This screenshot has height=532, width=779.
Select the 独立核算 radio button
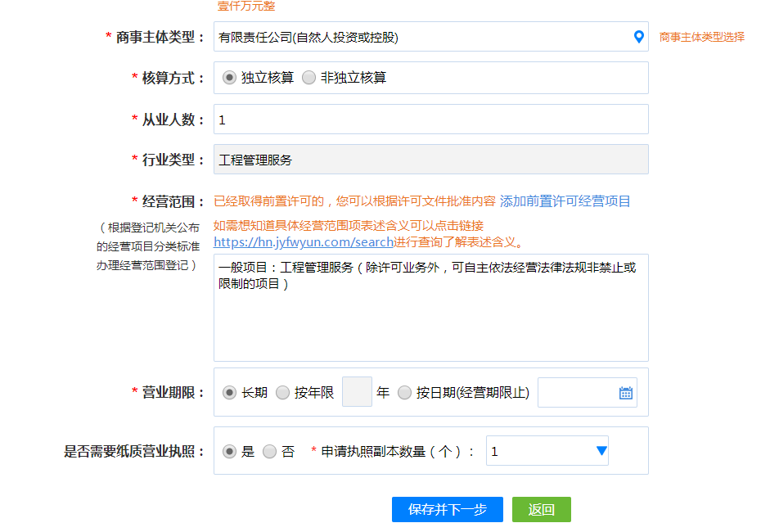pos(229,78)
